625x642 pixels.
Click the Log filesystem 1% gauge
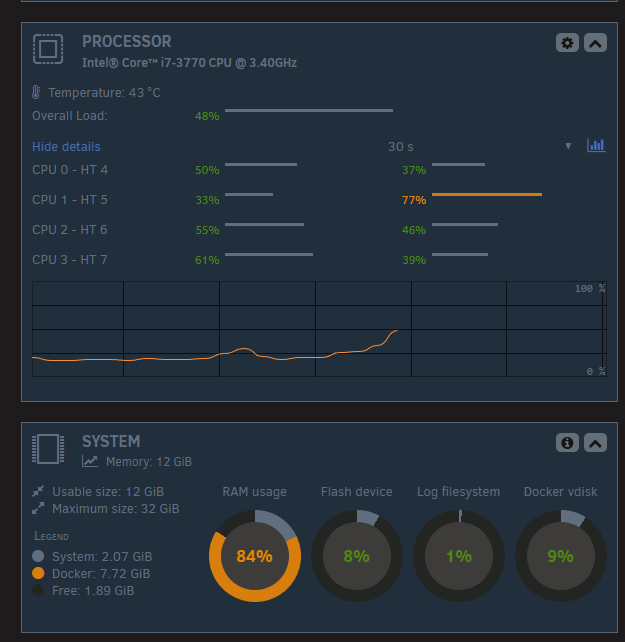click(459, 556)
